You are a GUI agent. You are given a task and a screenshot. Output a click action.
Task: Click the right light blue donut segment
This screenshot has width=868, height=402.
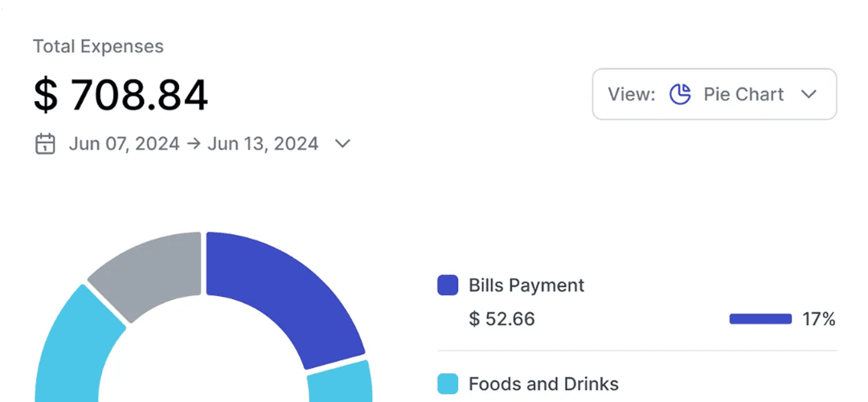coord(342,384)
